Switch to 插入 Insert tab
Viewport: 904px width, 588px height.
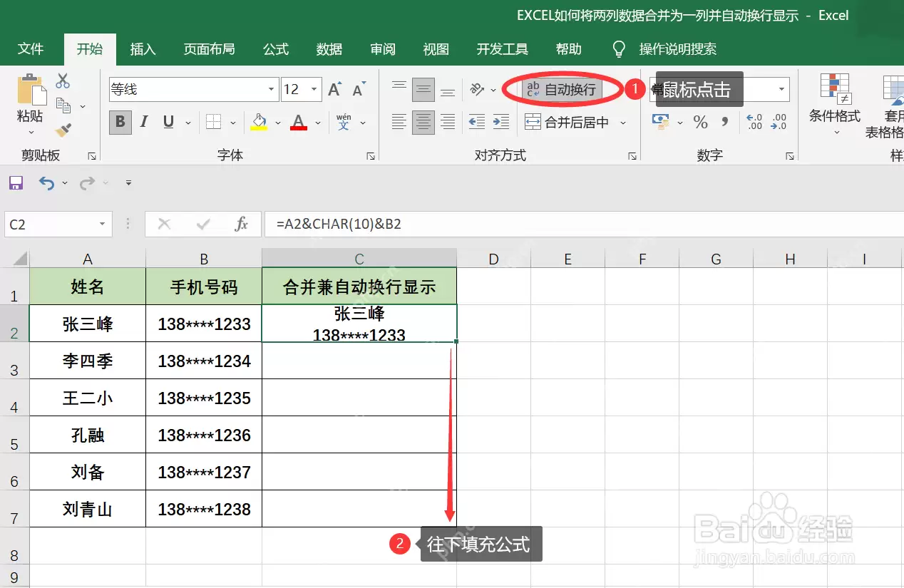(x=143, y=49)
